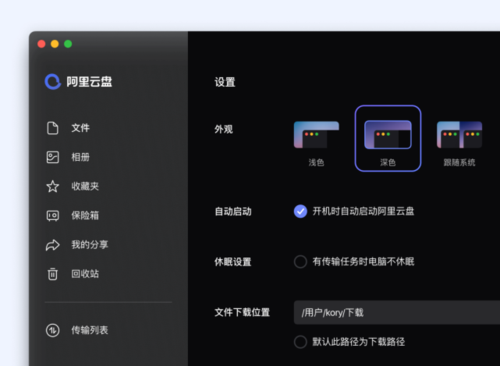Select the 深色 dark theme thumbnail
Image resolution: width=500 pixels, height=366 pixels.
pos(388,135)
